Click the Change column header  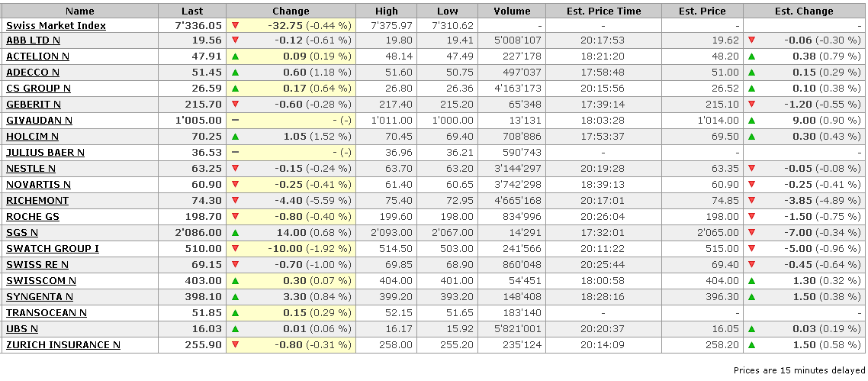pos(291,11)
